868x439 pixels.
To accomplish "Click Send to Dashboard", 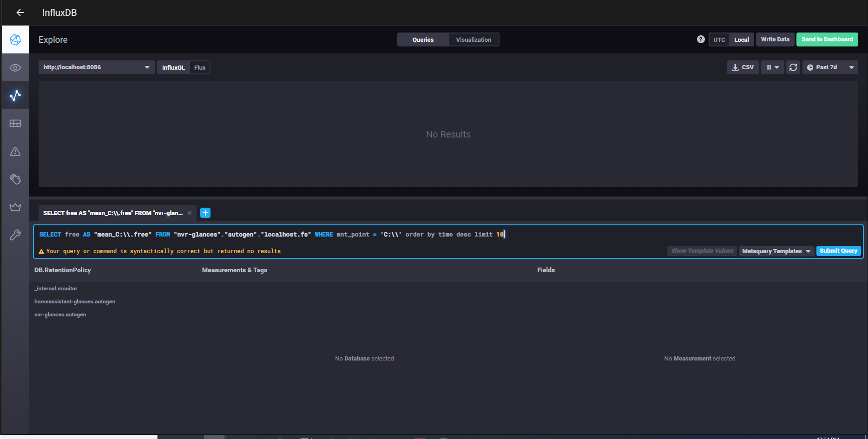I will click(x=827, y=39).
